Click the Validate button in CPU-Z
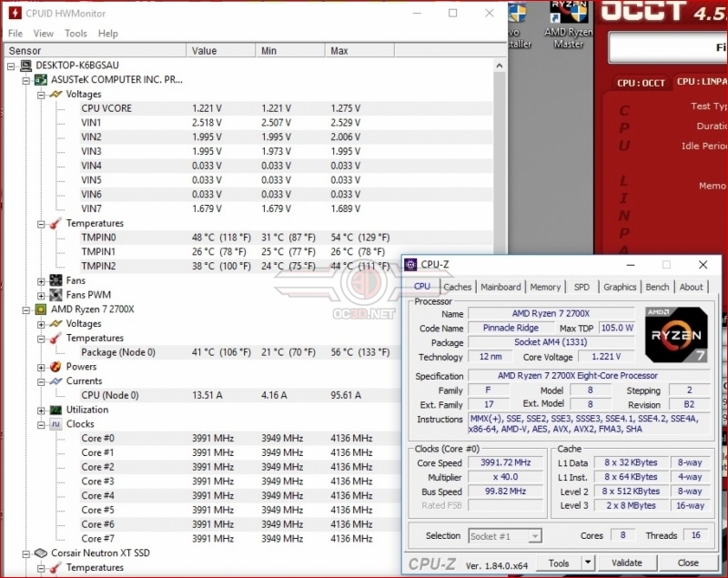 627,563
